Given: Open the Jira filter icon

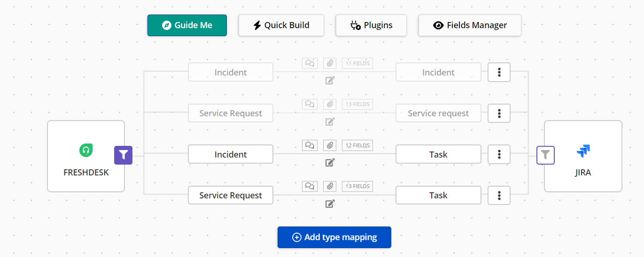Looking at the screenshot, I should [545, 155].
